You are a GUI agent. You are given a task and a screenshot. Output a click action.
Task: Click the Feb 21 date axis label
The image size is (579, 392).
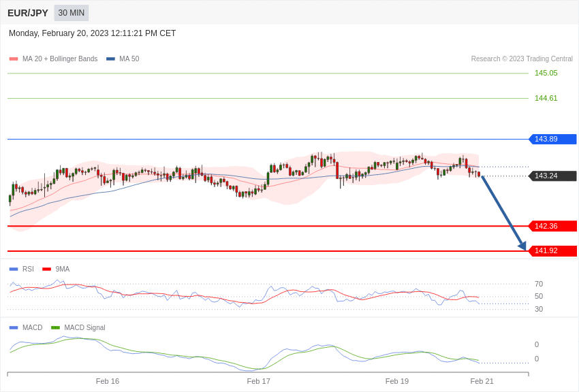pos(482,381)
